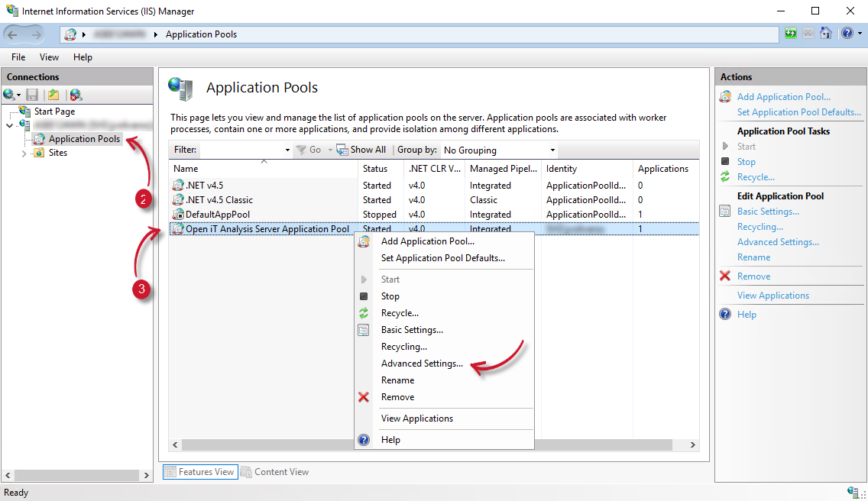Remove the pool via the red X icon
This screenshot has height=501, width=868.
(725, 276)
